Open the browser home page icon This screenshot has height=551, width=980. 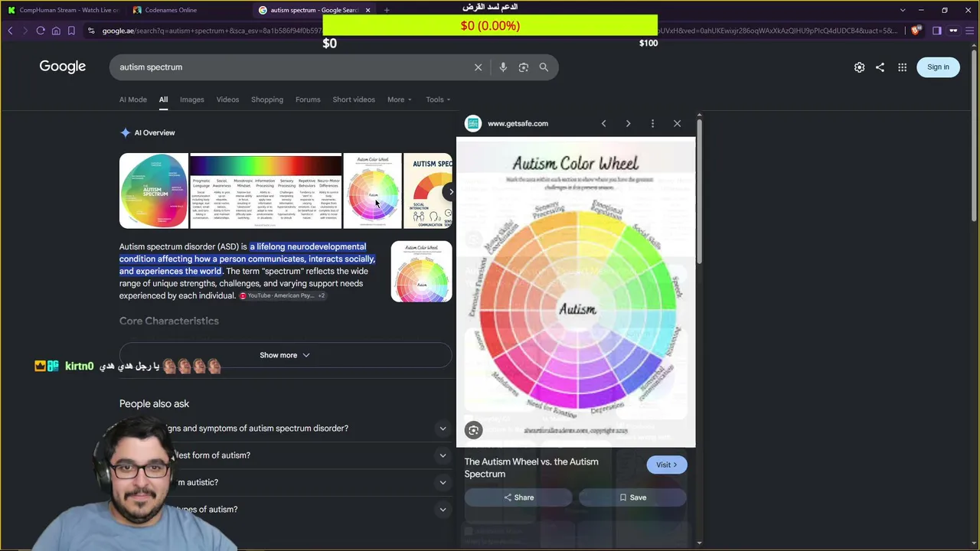pyautogui.click(x=56, y=31)
